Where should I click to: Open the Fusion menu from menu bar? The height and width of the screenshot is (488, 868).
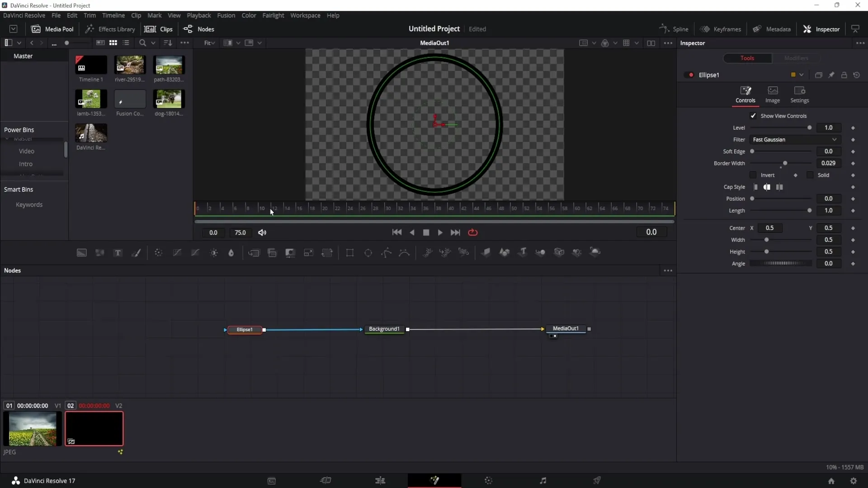(226, 15)
